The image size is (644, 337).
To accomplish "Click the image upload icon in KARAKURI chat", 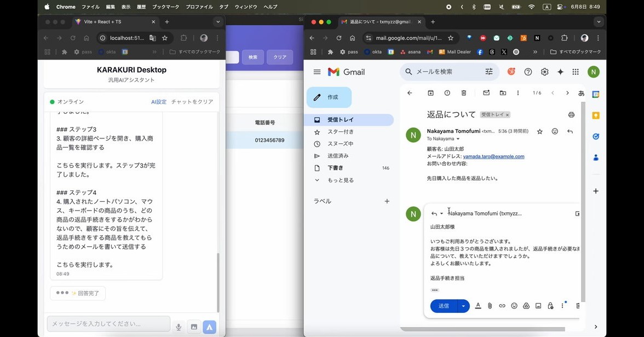I will [194, 327].
